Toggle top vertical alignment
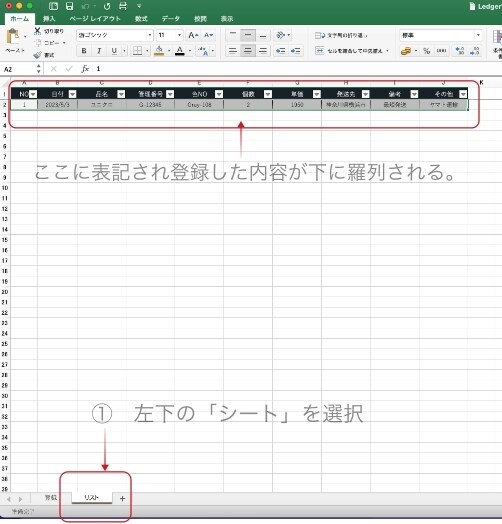Viewport: 502px width, 524px height. point(233,35)
